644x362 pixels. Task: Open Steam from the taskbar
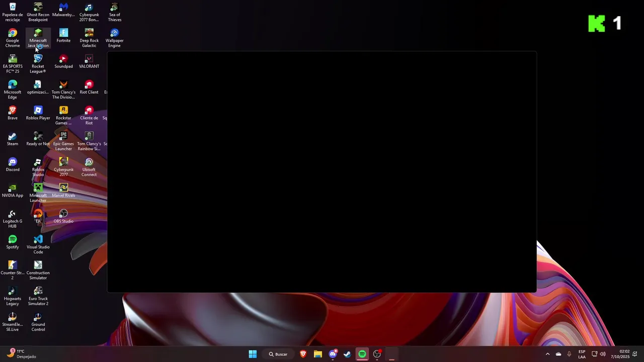click(x=347, y=354)
